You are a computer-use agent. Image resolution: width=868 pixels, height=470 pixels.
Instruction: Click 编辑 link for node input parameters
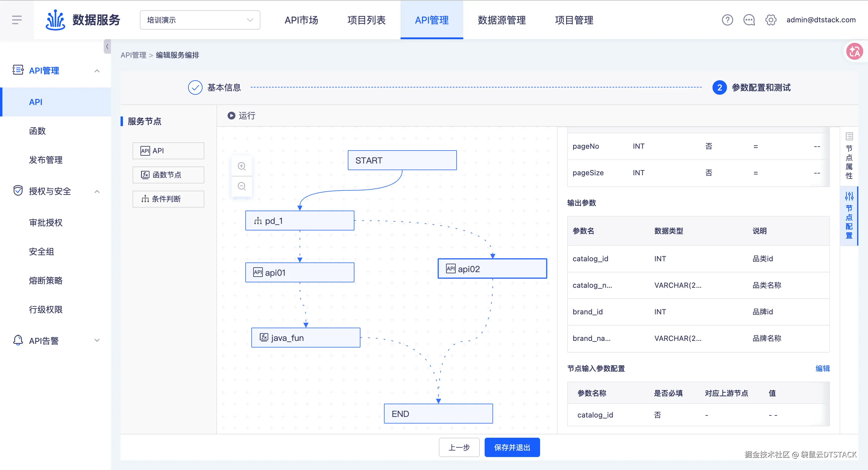click(x=822, y=369)
